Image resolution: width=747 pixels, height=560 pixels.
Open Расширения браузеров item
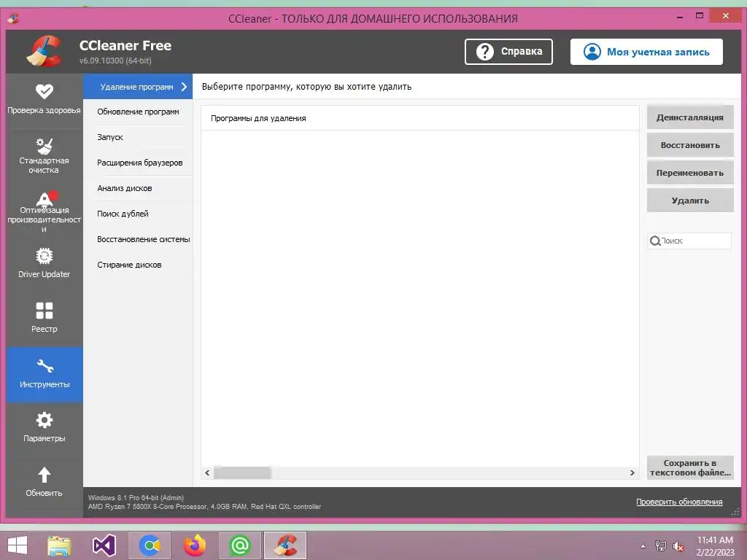pyautogui.click(x=138, y=163)
